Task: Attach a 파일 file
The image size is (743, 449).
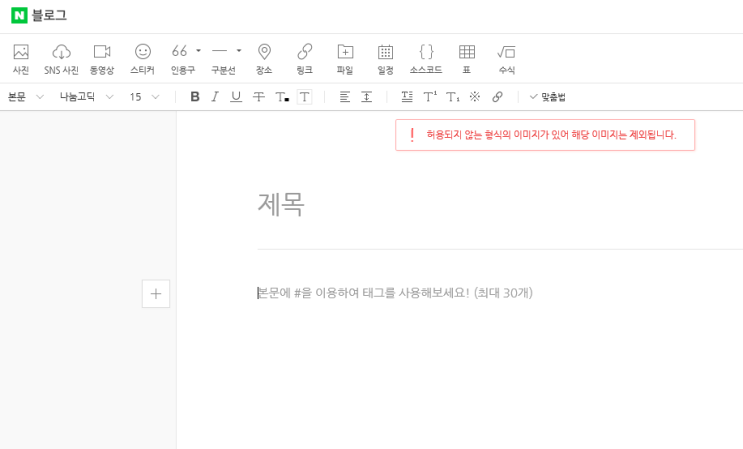Action: pos(345,59)
